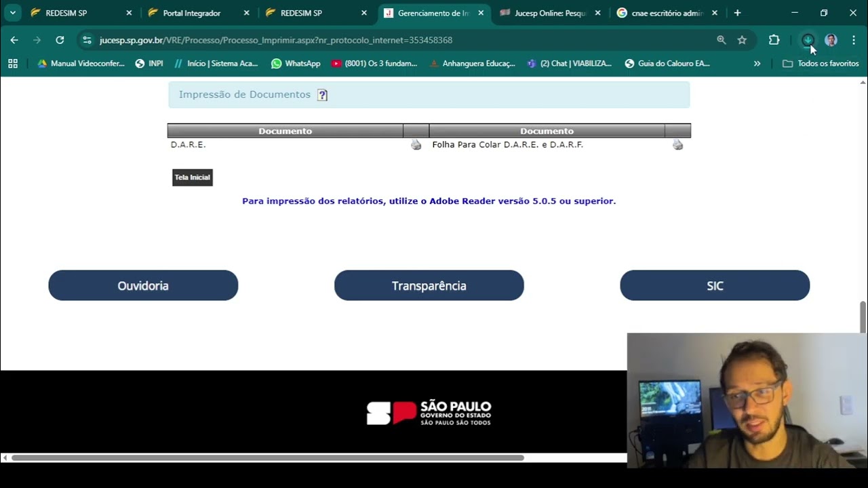Open the Transparência button
The height and width of the screenshot is (488, 868).
429,285
